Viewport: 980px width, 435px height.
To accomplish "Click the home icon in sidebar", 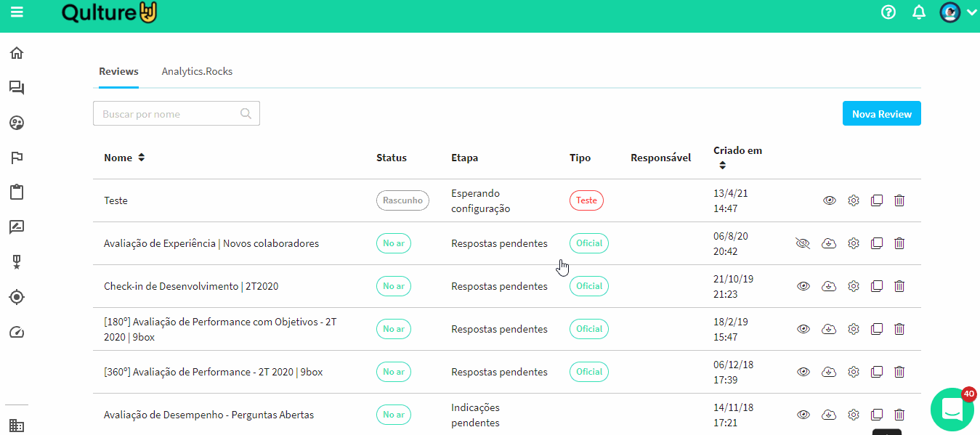I will [x=17, y=53].
